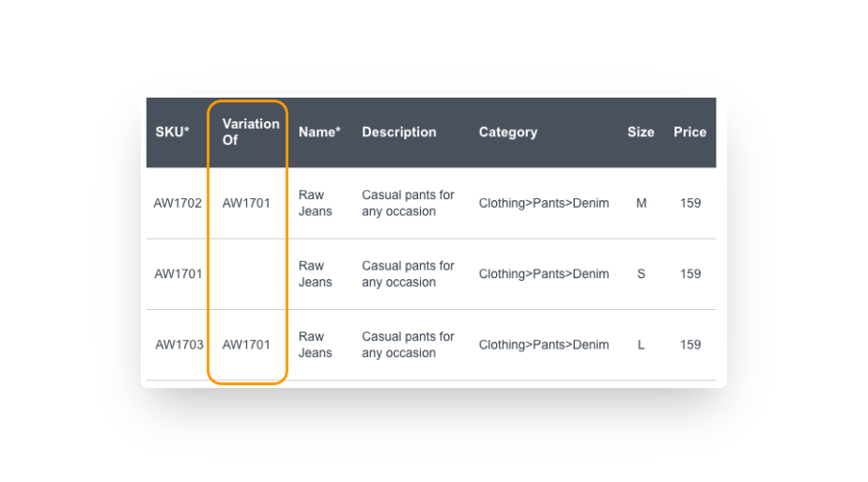Click the Price column header

690,132
